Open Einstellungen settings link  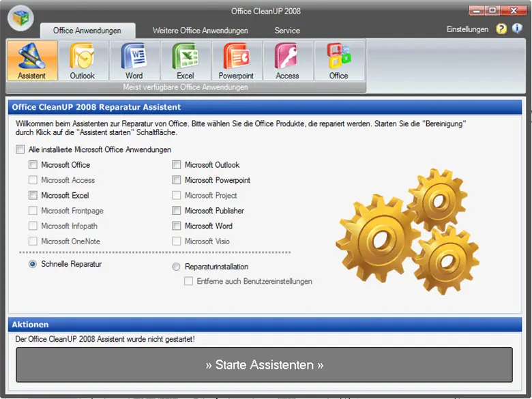(x=467, y=29)
